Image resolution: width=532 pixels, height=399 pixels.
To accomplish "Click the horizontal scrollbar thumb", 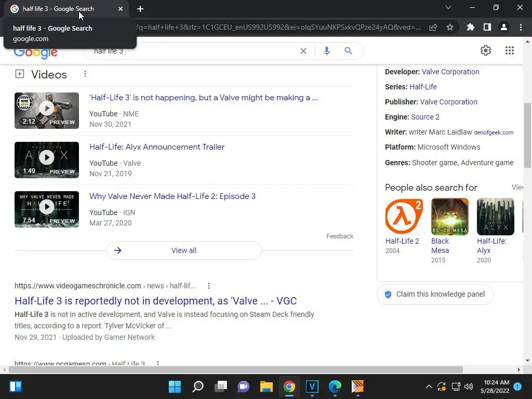I will [235, 369].
